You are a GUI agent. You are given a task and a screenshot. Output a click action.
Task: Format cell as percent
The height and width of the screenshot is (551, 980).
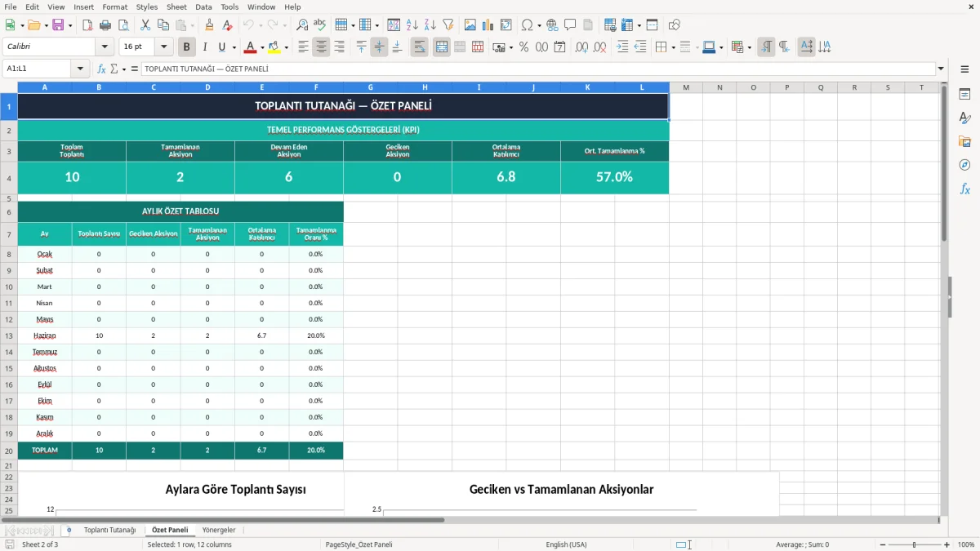(x=523, y=47)
